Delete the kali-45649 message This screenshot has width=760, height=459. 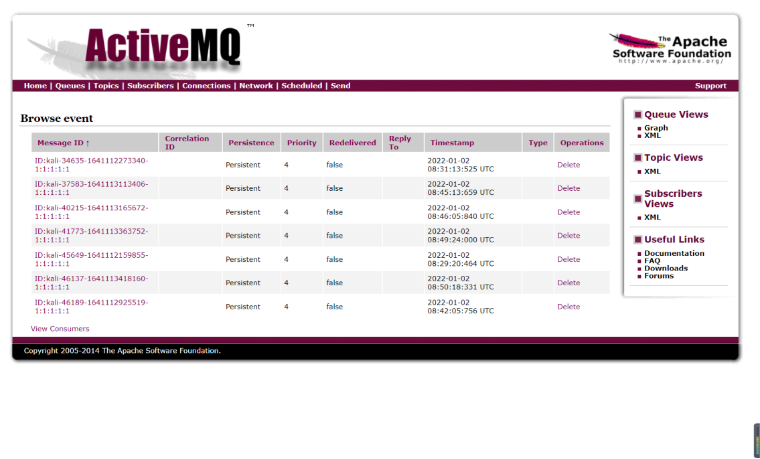tap(569, 259)
